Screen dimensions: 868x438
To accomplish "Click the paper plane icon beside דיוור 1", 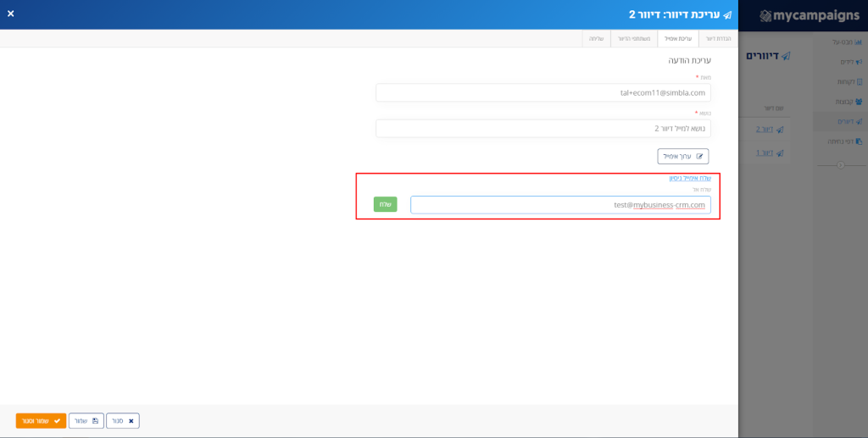I will pos(780,153).
